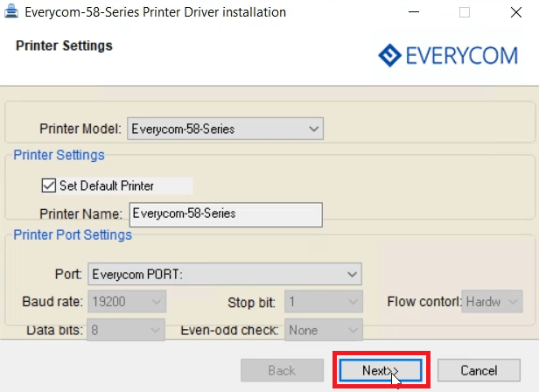
Task: Expand the Flow control dropdown
Action: (492, 303)
